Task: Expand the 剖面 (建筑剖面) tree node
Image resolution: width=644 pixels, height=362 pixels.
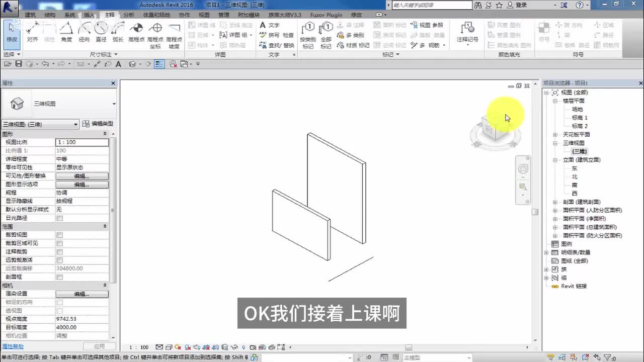Action: click(x=555, y=202)
